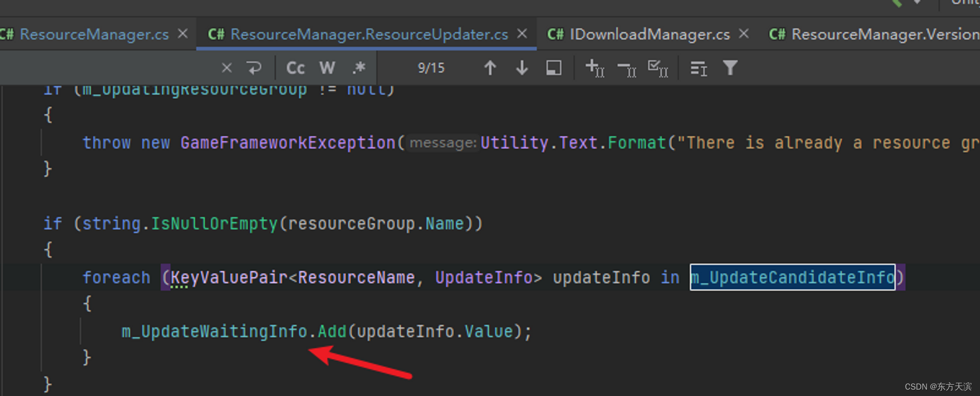Toggle Regex (.*) search option
Screen dimensions: 980x396
point(359,68)
